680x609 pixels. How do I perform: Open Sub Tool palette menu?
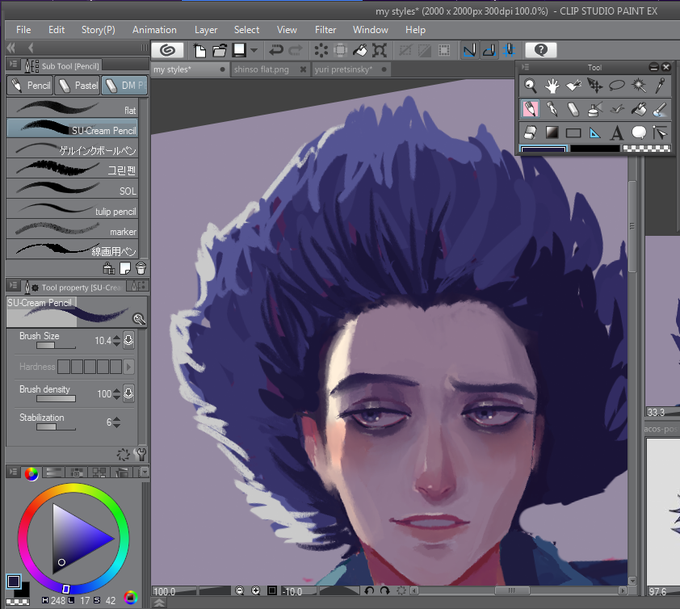point(13,65)
